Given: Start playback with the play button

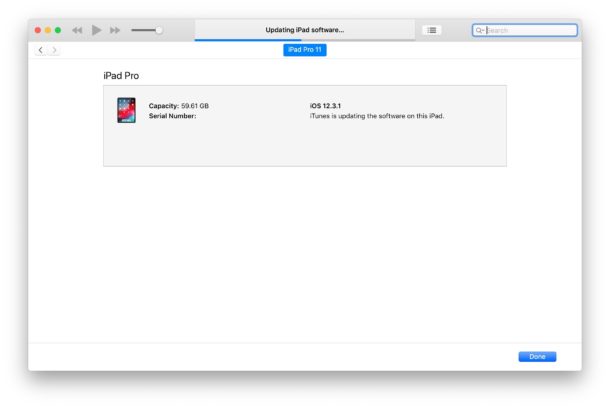Looking at the screenshot, I should (96, 30).
